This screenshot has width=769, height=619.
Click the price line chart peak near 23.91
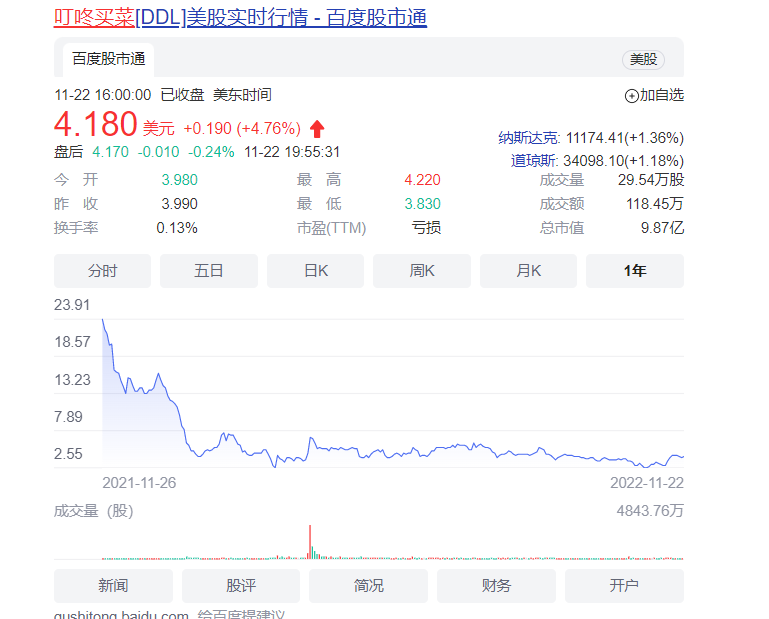103,320
